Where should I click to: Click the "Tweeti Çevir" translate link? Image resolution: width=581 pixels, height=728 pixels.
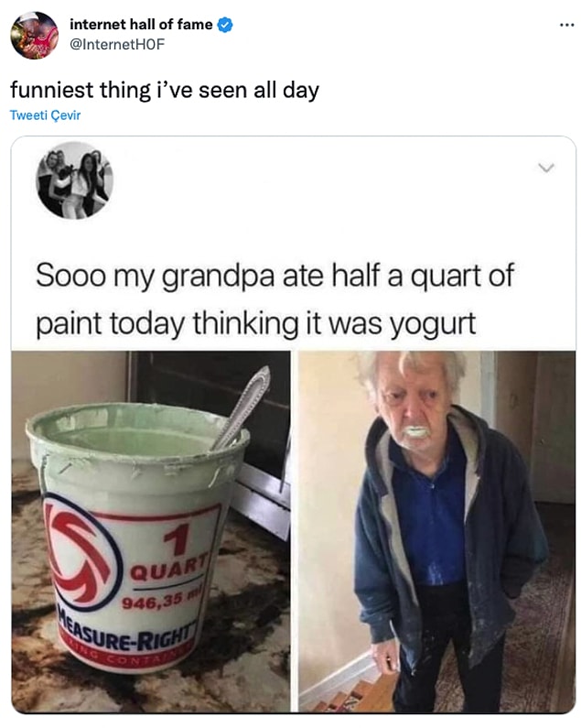(x=45, y=115)
